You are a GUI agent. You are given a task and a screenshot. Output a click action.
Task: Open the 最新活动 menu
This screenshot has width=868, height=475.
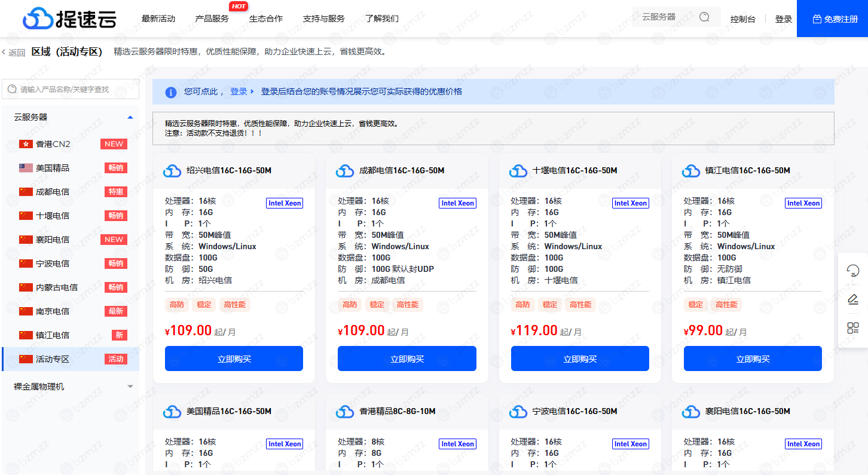click(158, 19)
